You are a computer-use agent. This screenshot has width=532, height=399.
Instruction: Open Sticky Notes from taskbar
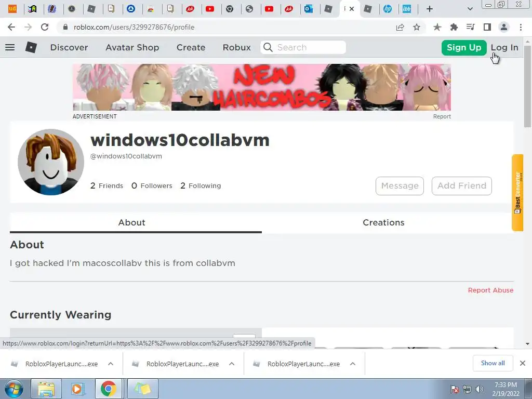[142, 389]
